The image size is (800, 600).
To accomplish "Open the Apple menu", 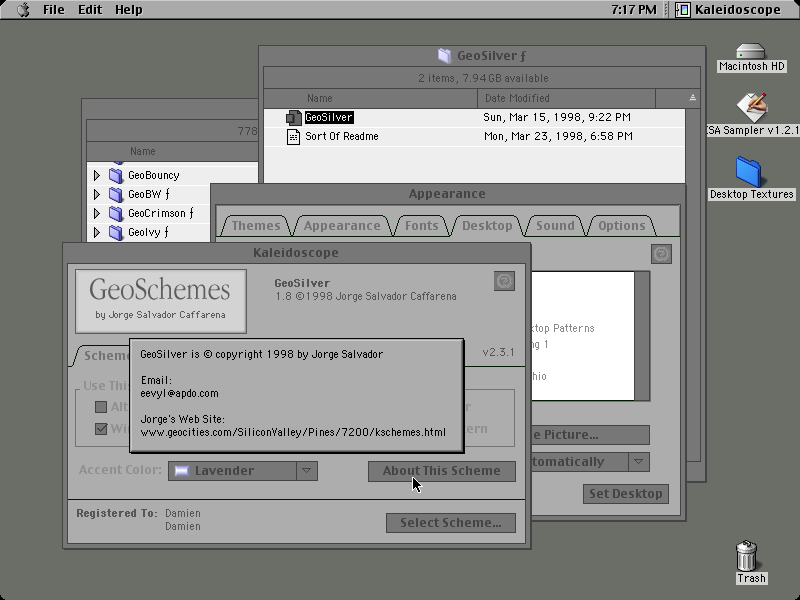I will click(23, 10).
